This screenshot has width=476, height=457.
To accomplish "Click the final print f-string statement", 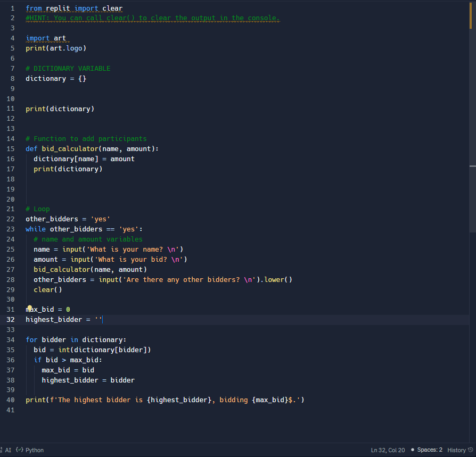I will tap(164, 400).
